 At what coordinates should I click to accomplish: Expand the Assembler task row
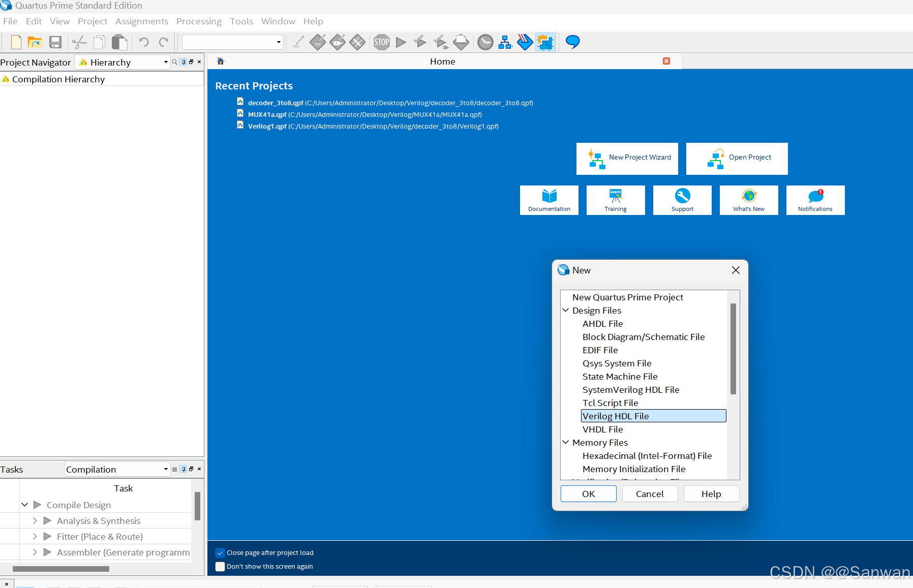[x=35, y=552]
